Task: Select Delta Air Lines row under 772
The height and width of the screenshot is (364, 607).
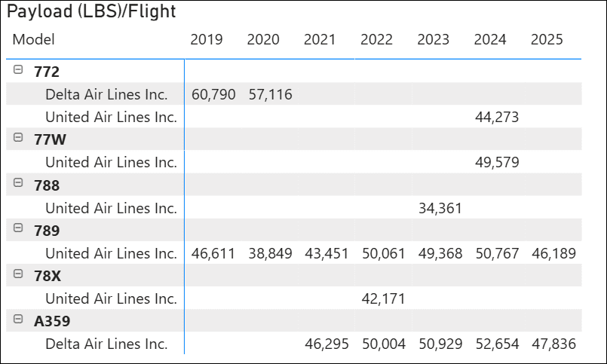Action: [106, 94]
